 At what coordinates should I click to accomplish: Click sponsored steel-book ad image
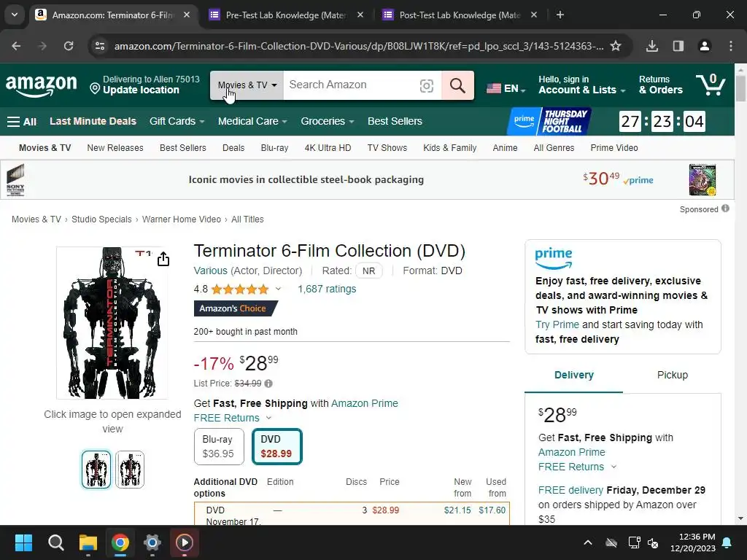702,180
